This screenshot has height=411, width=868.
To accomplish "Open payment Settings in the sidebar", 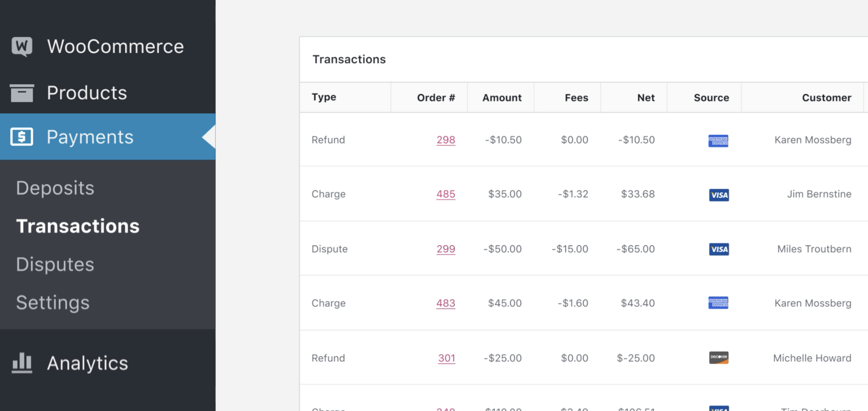I will [53, 303].
